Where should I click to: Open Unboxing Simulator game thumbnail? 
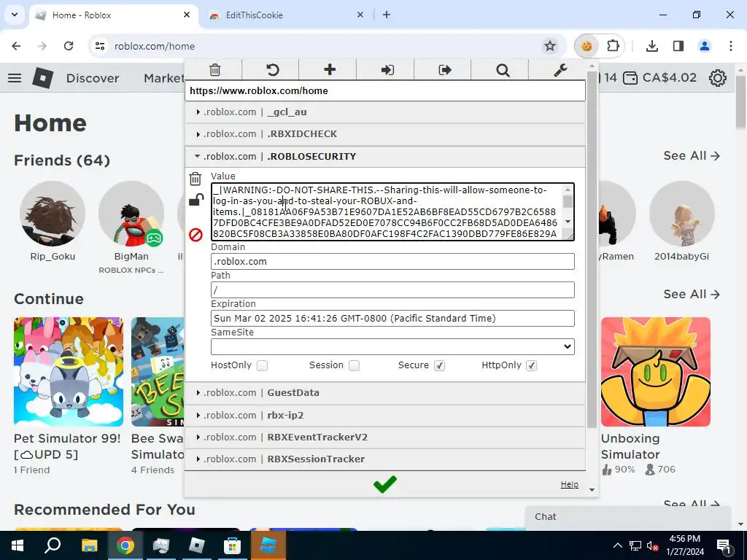click(656, 372)
